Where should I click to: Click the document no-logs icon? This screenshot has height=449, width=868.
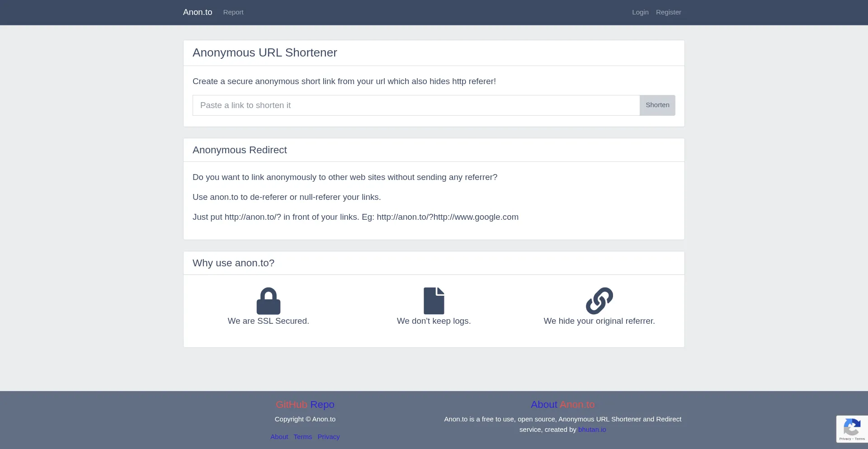click(x=434, y=301)
